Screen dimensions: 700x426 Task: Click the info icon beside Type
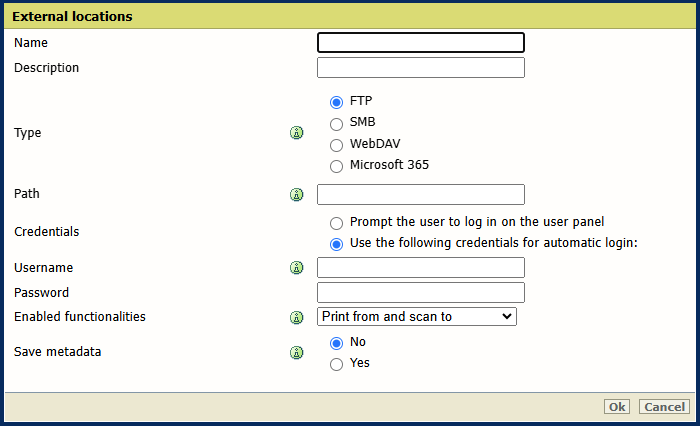click(x=296, y=133)
